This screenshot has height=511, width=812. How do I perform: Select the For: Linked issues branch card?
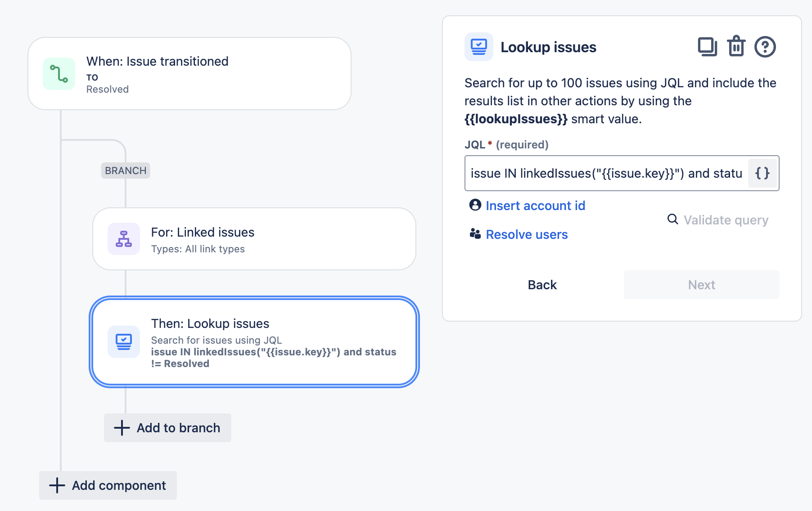(x=254, y=239)
